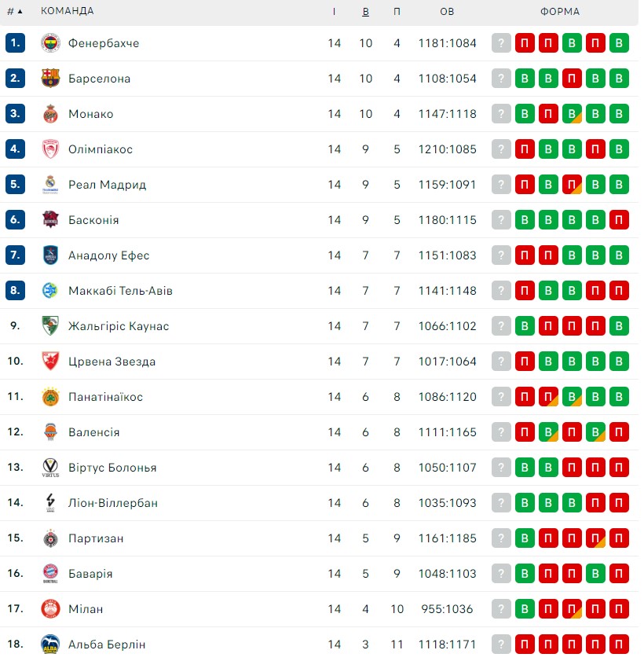Click the Панатінаїкос clover logo
644x661 pixels.
pyautogui.click(x=50, y=397)
